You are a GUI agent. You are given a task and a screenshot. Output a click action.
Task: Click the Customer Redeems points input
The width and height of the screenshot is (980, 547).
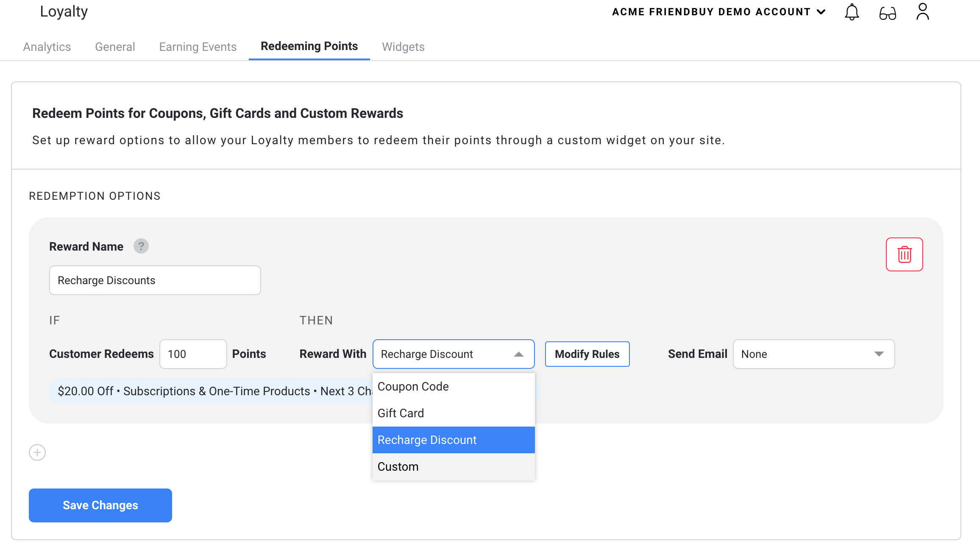[192, 354]
